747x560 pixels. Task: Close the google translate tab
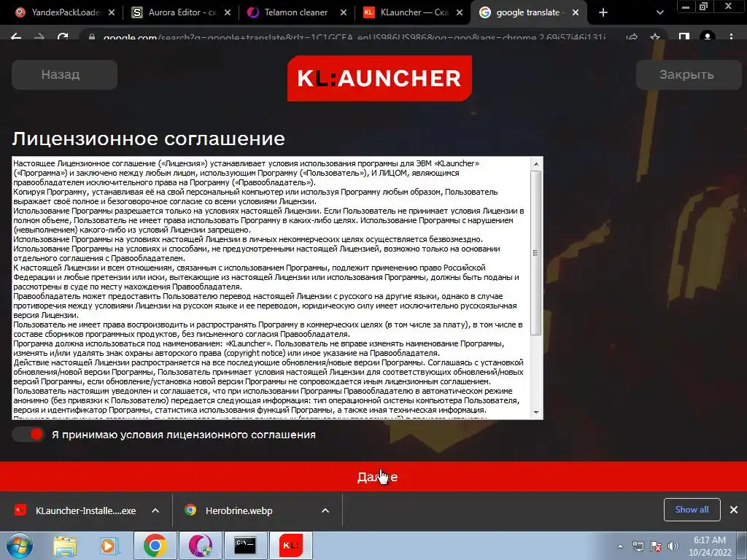point(576,13)
